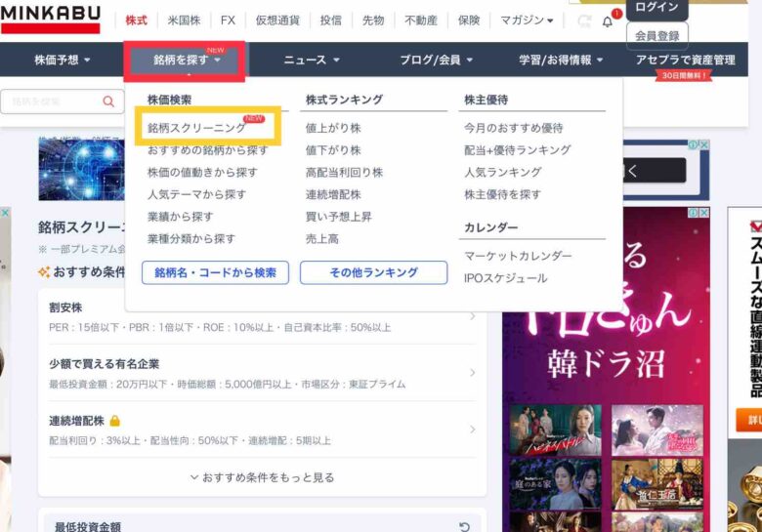Screen dimensions: 762x532
Task: Click the reset arrow next to 最低投資金額
Action: 464,527
